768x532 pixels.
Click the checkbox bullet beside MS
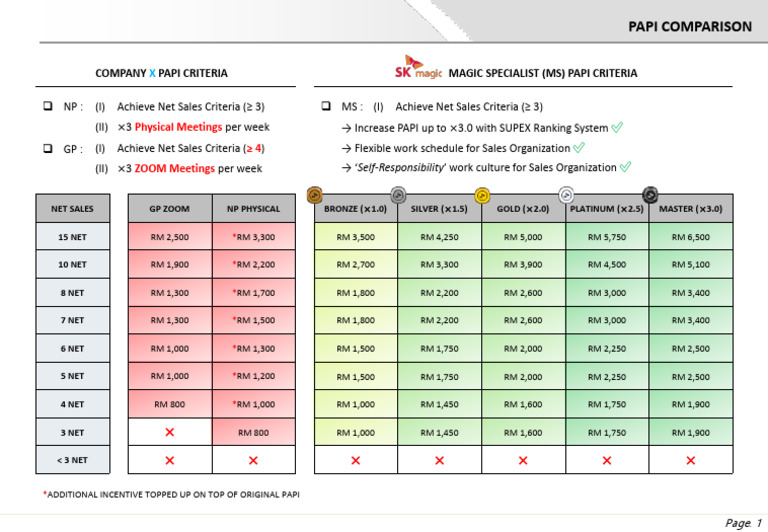[x=326, y=106]
